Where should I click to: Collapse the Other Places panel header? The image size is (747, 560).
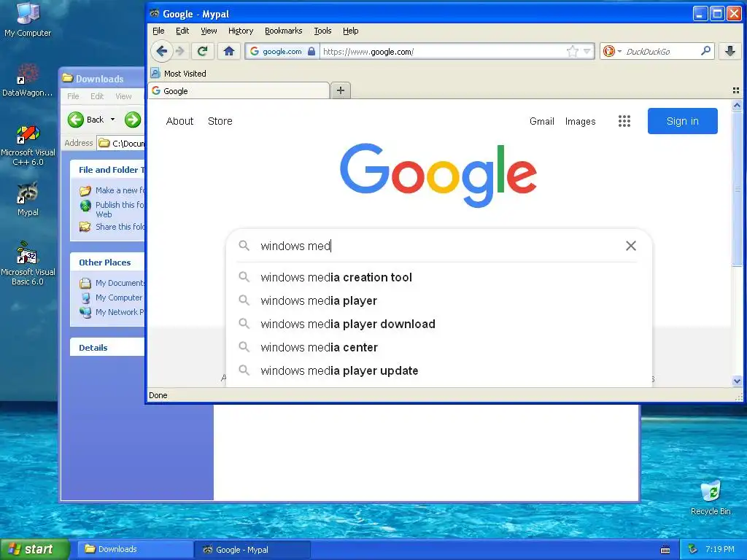click(108, 262)
